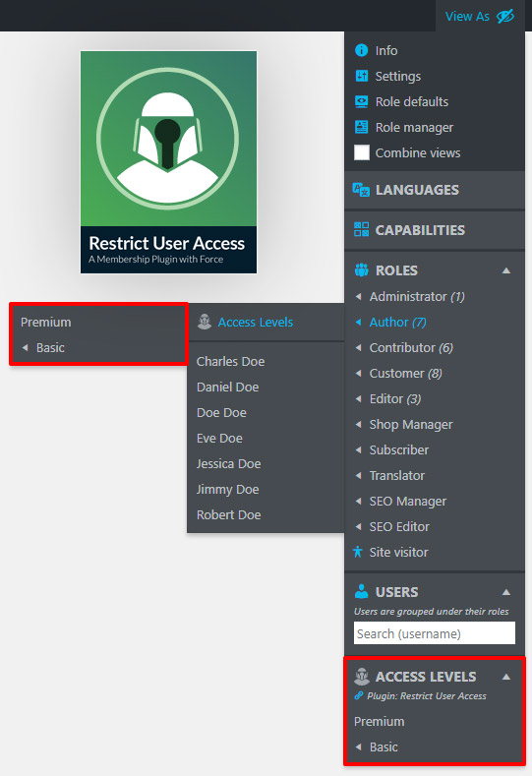Select Basic in the flyout submenu
532x776 pixels.
(50, 347)
